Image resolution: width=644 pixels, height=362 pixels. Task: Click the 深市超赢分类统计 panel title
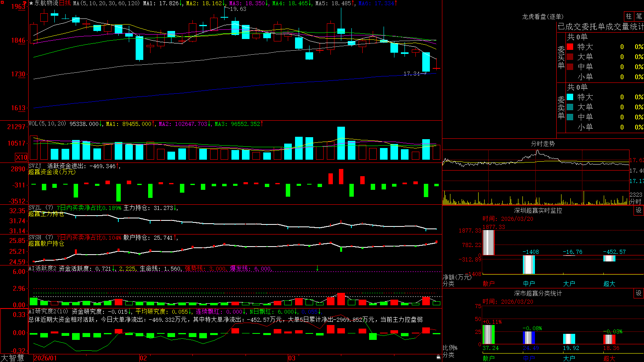[x=538, y=293]
